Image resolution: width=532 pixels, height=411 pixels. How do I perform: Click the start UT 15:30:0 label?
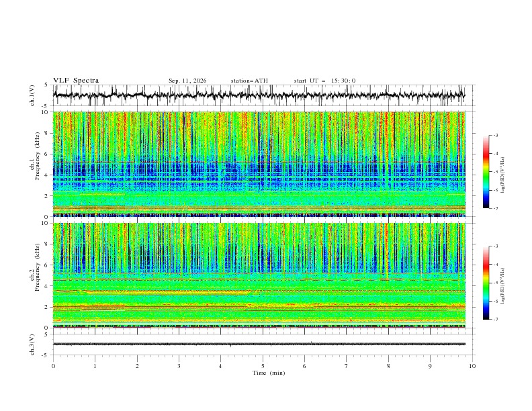tap(324, 81)
